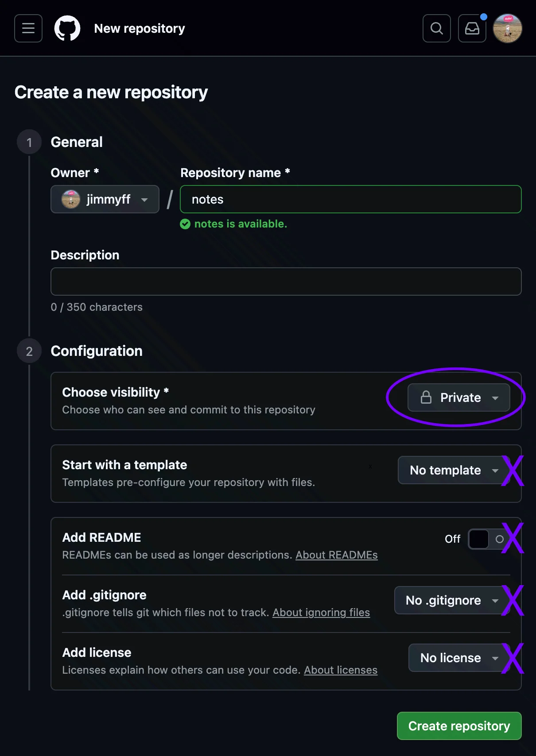The width and height of the screenshot is (536, 756).
Task: Click your profile avatar in the header
Action: pyautogui.click(x=508, y=28)
